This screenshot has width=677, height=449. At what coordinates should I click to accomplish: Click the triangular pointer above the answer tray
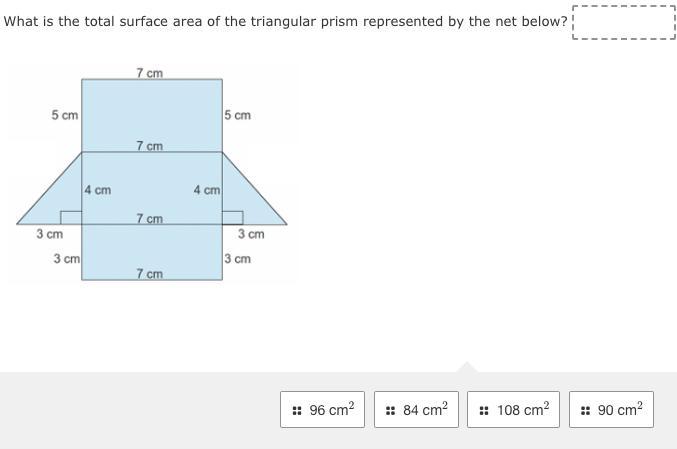(467, 367)
